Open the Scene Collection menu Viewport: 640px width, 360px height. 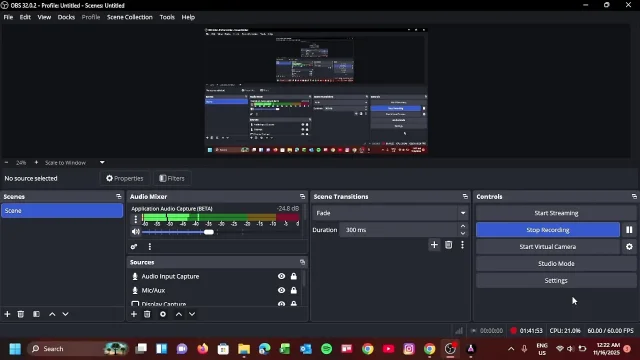click(x=130, y=17)
